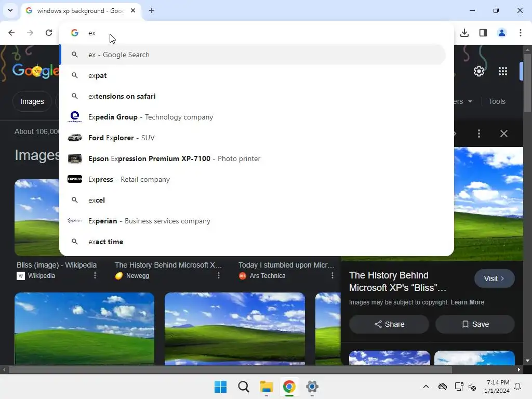Open the Chrome profile avatar
Screen dimensions: 532x399
tap(502, 33)
